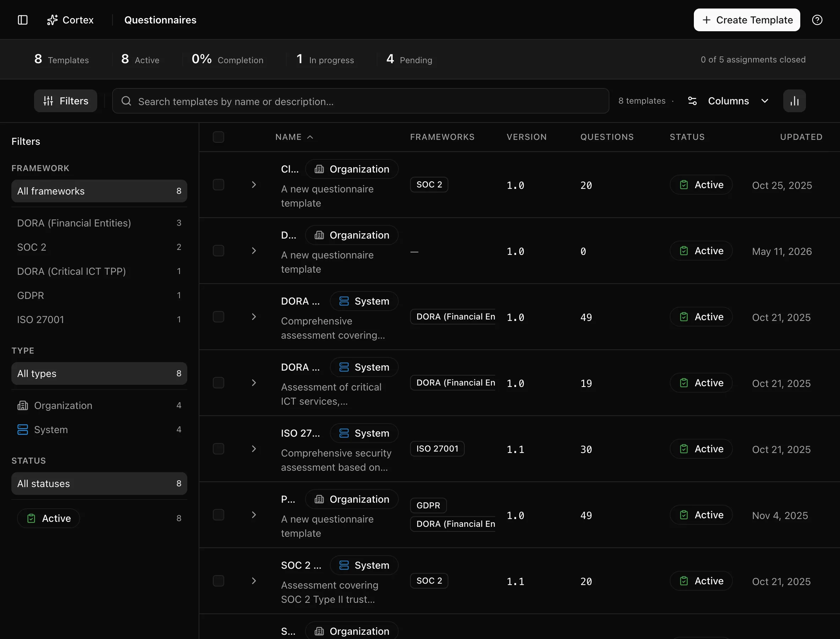Filter by DORA (Critical ICT TPP)
The image size is (840, 639).
(99, 271)
